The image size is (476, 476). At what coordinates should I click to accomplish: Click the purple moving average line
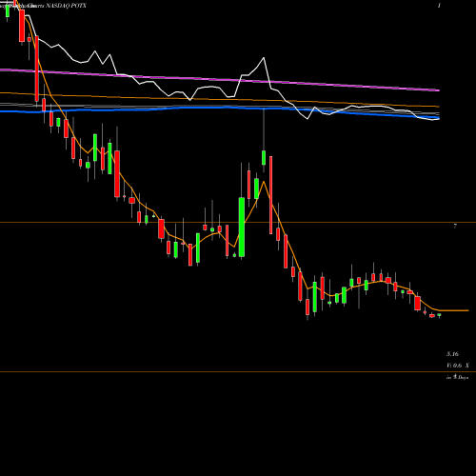pyautogui.click(x=220, y=79)
